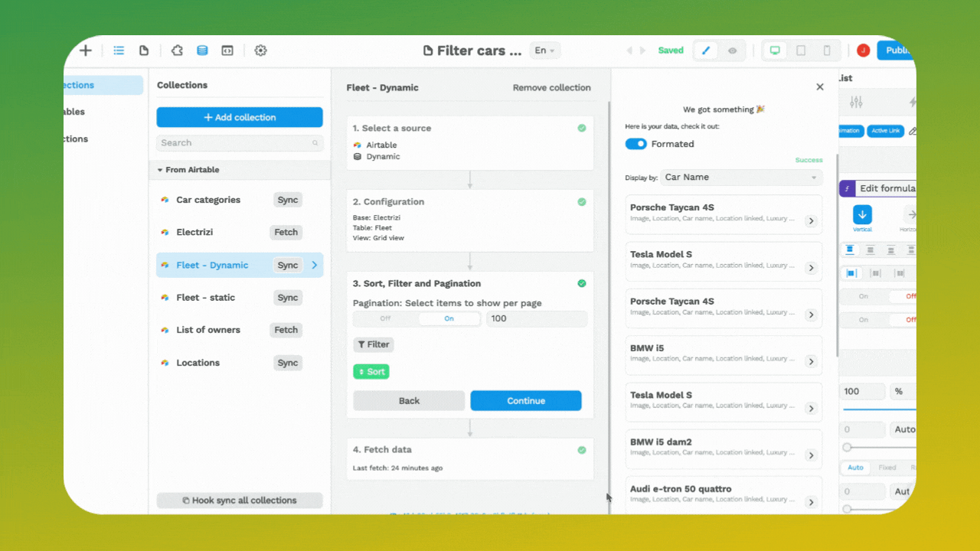This screenshot has height=551, width=980.
Task: Open the settings gear icon
Action: [260, 51]
